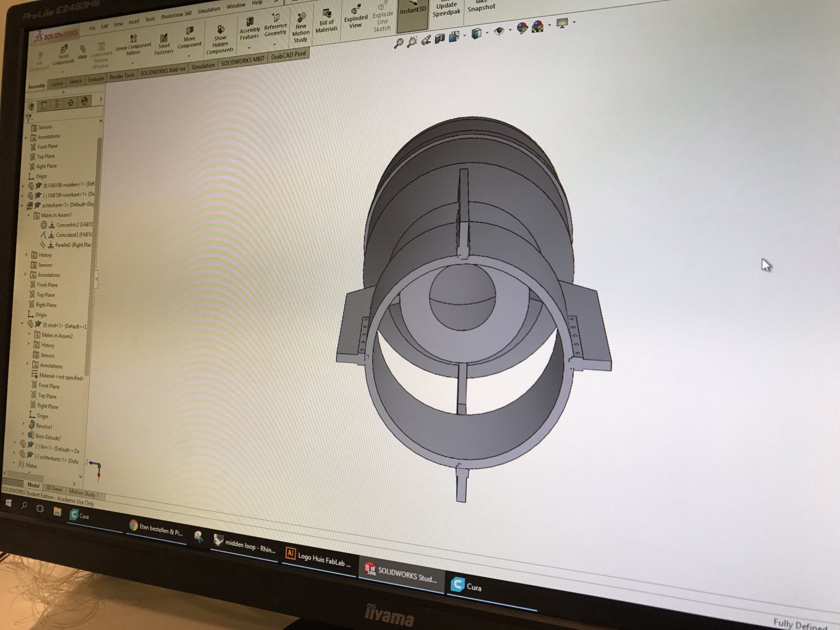
Task: Switch to the Render Tools tab
Action: click(122, 77)
